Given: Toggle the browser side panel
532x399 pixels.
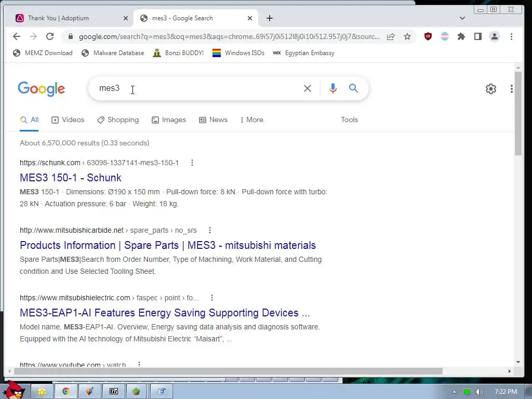Looking at the screenshot, I should click(x=478, y=36).
